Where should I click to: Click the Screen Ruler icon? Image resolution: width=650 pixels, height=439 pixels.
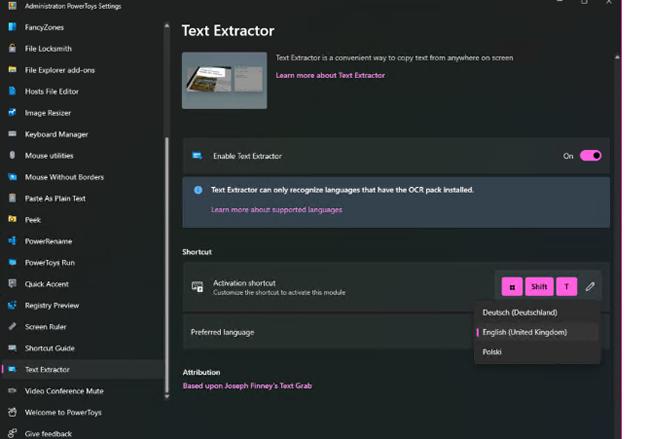[12, 327]
